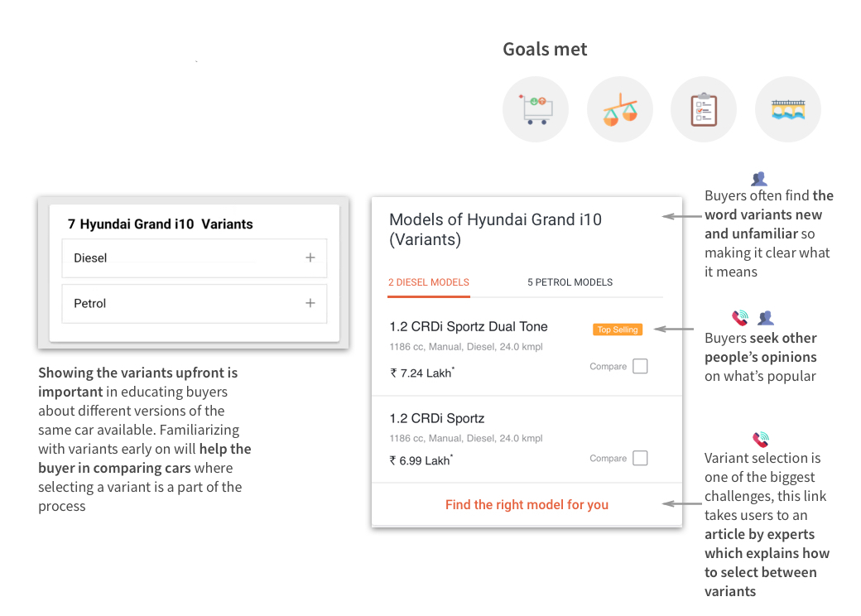Click the clipboard checklist goal icon
This screenshot has width=861, height=616.
click(x=704, y=109)
